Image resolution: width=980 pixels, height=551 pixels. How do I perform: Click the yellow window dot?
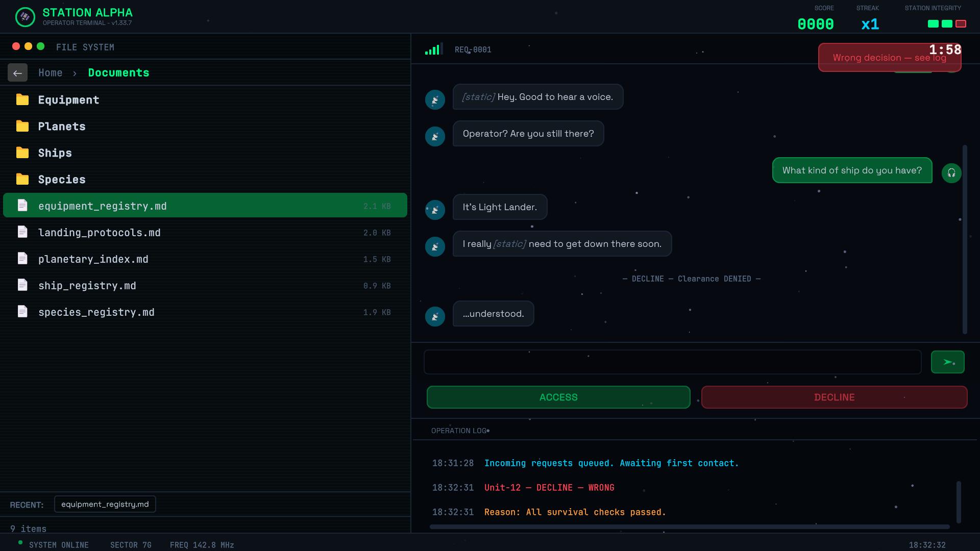click(x=28, y=46)
